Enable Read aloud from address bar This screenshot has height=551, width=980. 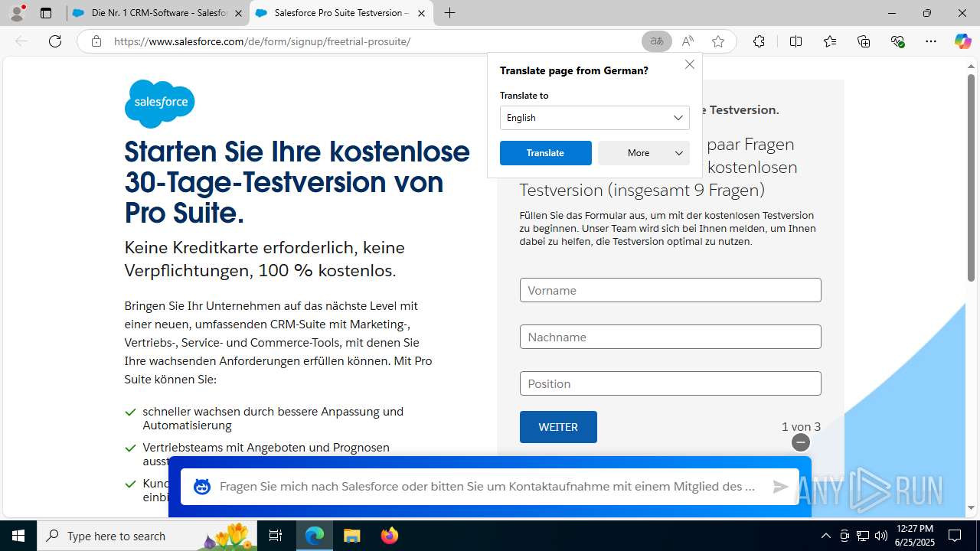(688, 41)
